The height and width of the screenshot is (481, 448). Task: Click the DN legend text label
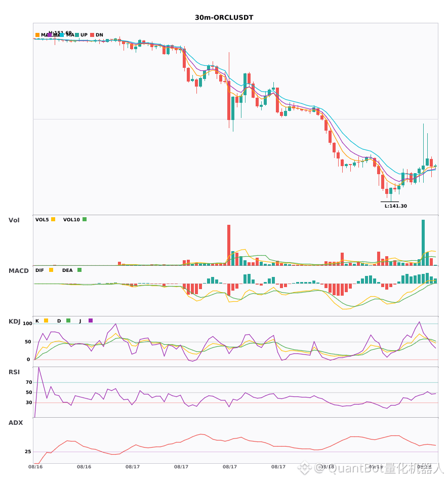point(99,35)
